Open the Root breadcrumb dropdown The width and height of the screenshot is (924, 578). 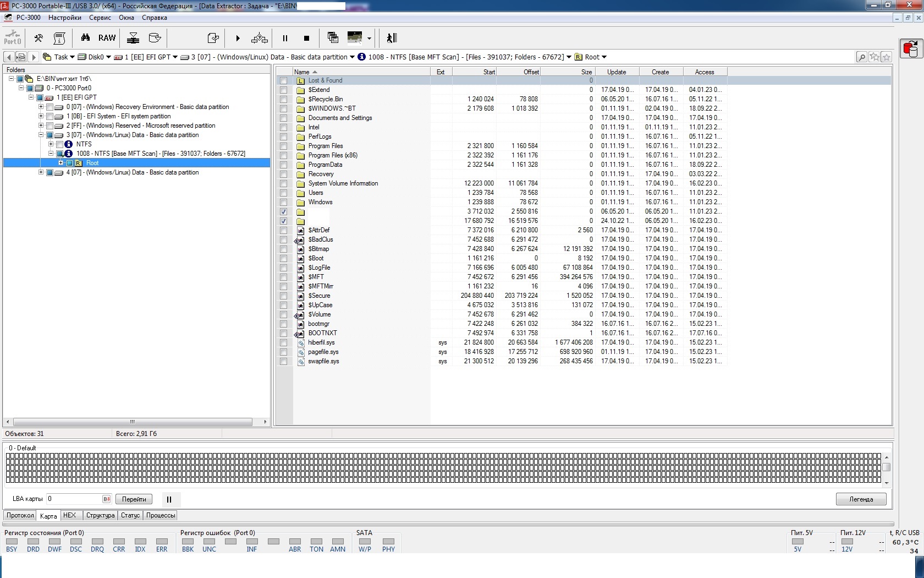tap(604, 57)
